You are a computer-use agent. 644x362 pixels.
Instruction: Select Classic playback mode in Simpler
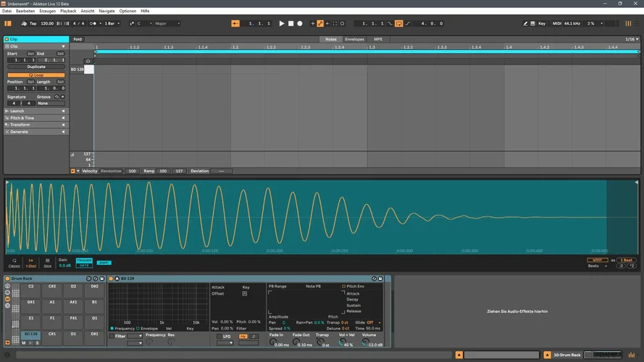(x=14, y=262)
